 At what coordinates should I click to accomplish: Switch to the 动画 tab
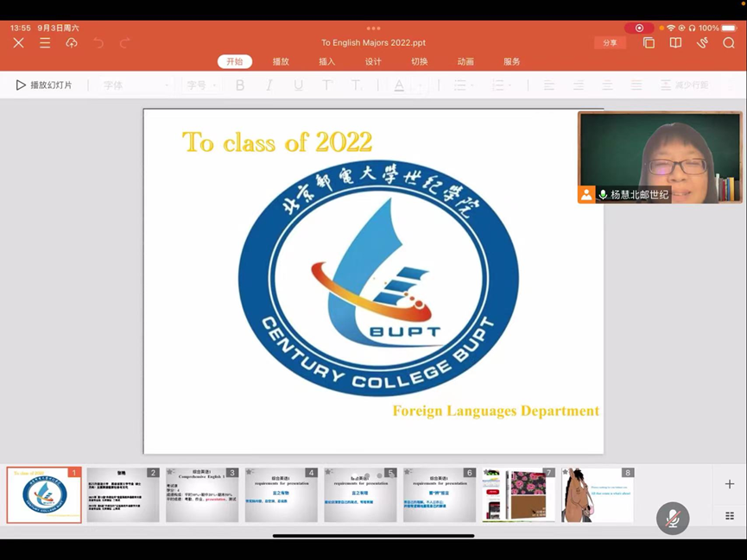tap(465, 61)
